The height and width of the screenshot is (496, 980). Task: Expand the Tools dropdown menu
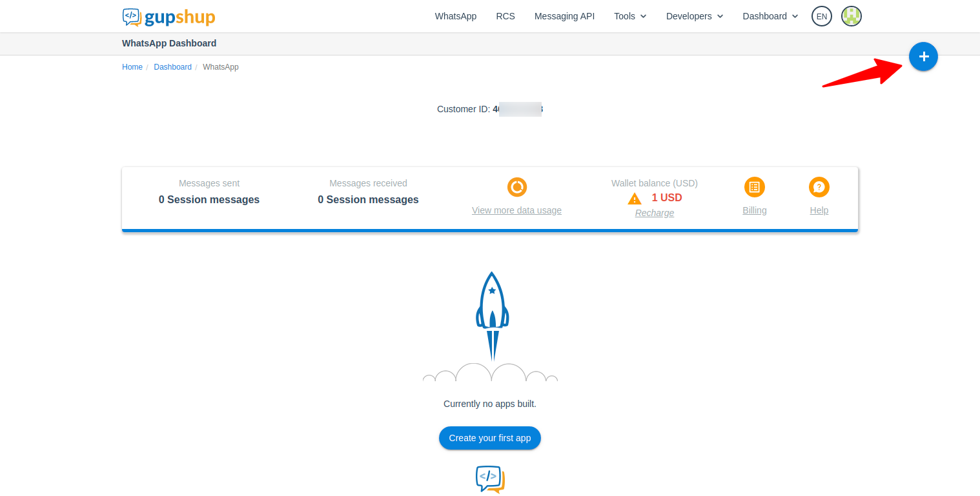point(630,16)
